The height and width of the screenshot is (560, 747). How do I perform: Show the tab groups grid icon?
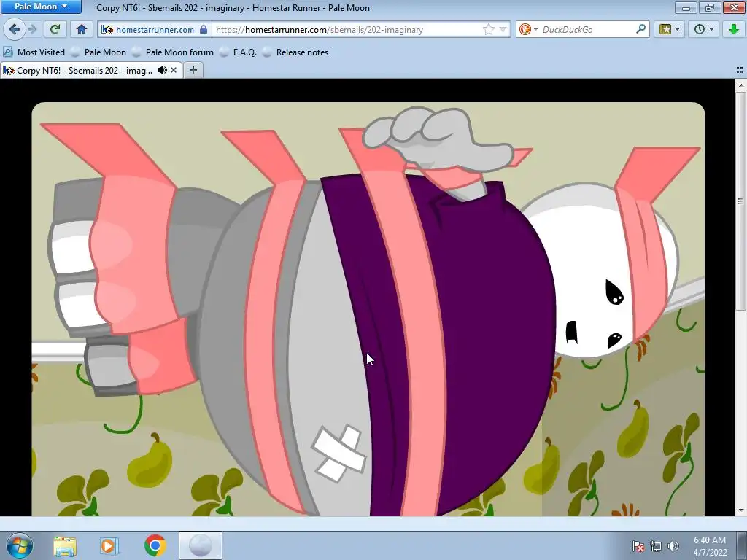[740, 70]
